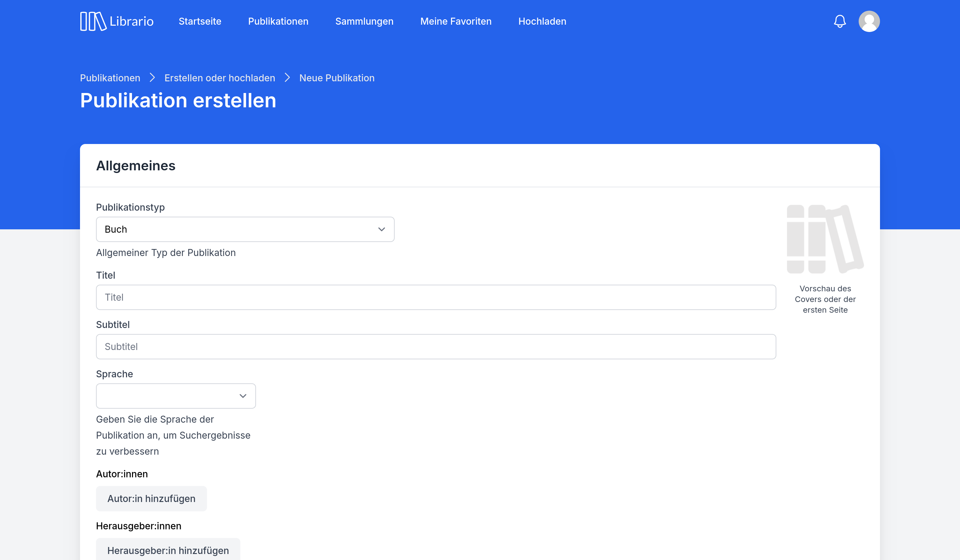Open Sammlungen in the navigation bar
Image resolution: width=960 pixels, height=560 pixels.
[364, 21]
